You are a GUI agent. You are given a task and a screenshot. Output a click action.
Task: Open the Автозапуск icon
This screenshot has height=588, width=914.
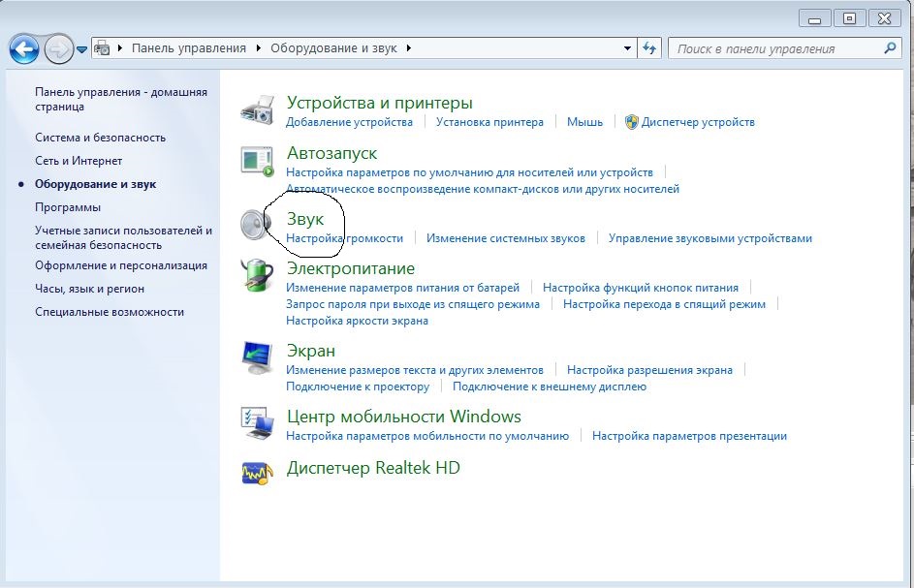(x=257, y=162)
